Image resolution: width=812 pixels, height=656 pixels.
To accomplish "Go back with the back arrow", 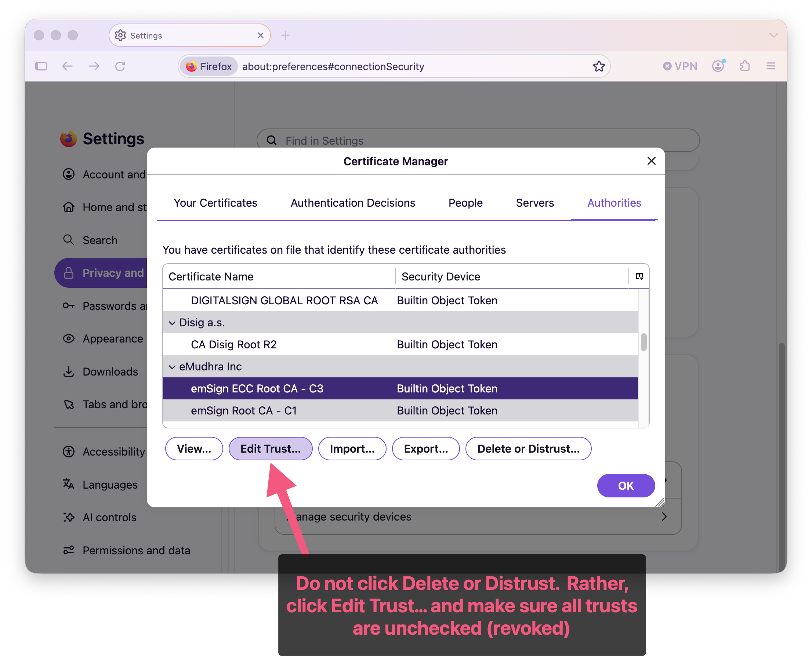I will point(67,66).
